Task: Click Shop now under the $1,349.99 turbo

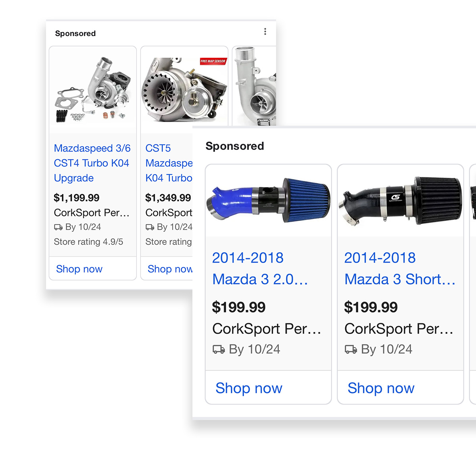Action: pyautogui.click(x=169, y=269)
